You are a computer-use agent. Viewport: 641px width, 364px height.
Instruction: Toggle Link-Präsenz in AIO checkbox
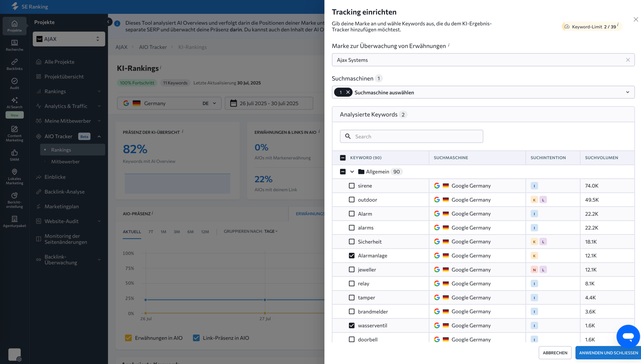click(196, 338)
